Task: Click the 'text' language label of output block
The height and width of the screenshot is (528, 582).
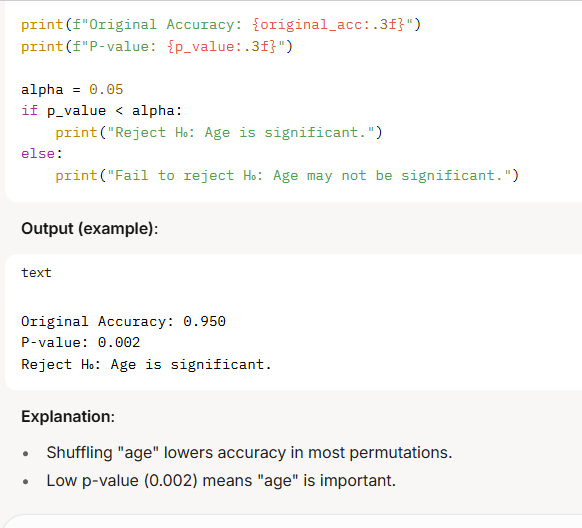Action: [36, 273]
